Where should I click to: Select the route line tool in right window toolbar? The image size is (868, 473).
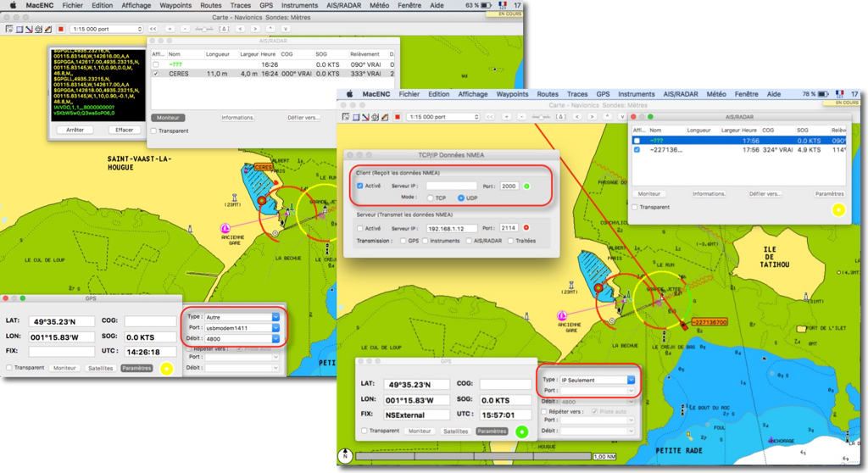pyautogui.click(x=365, y=117)
